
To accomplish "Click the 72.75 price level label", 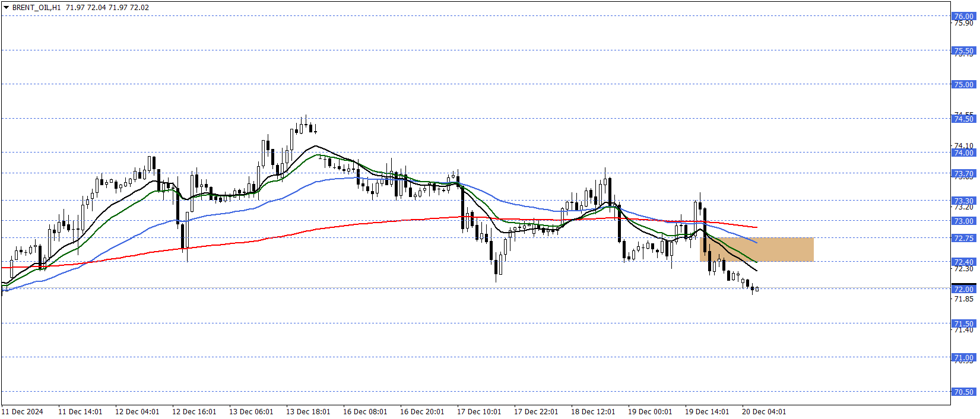I will [963, 238].
